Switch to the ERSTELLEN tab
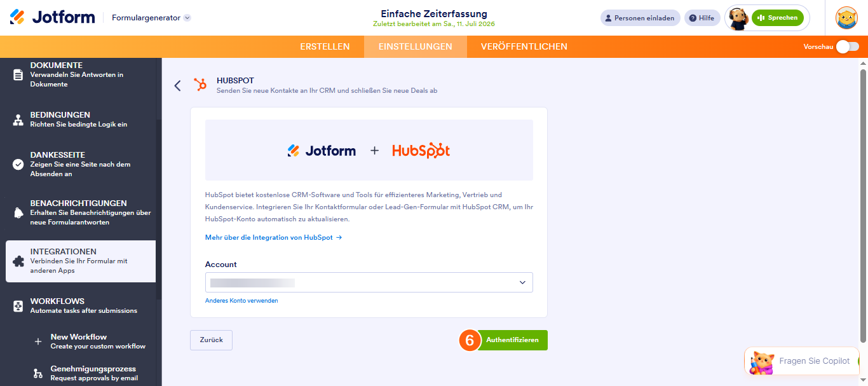Image resolution: width=868 pixels, height=386 pixels. (x=325, y=46)
